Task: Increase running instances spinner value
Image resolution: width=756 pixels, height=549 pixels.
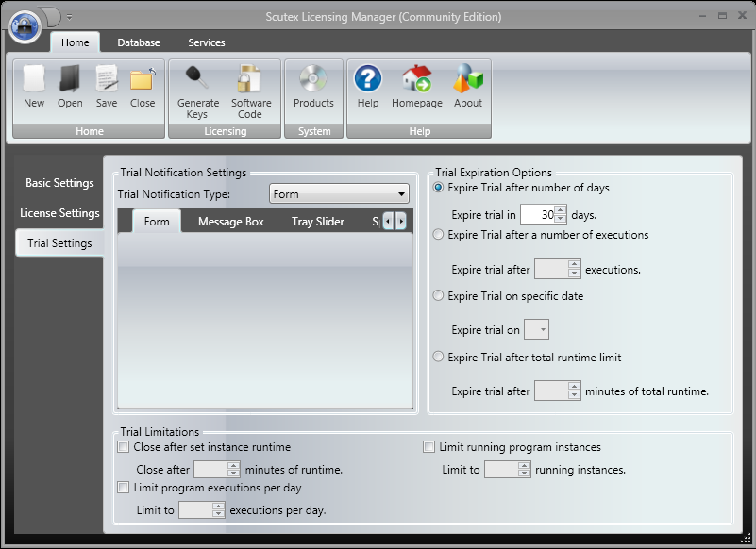Action: click(x=524, y=465)
